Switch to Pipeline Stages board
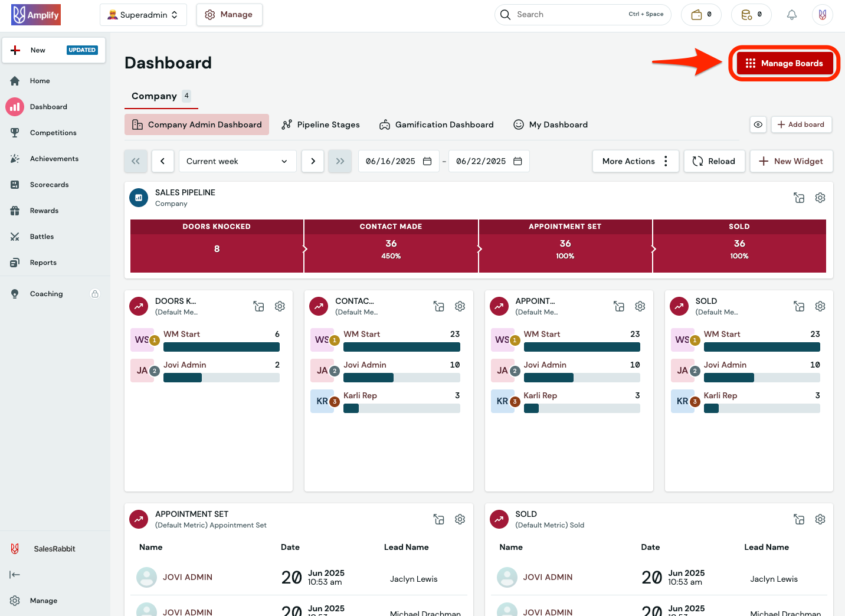This screenshot has height=616, width=845. point(320,124)
